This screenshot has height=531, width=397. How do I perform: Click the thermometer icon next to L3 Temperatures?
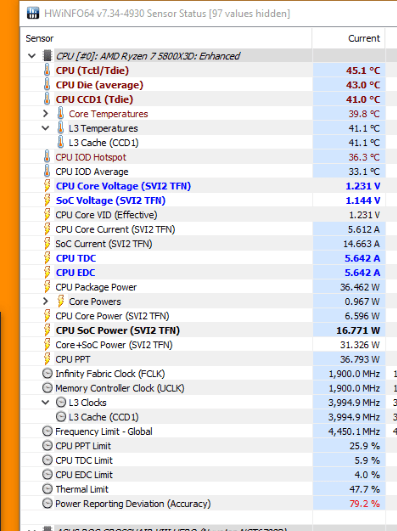click(60, 128)
